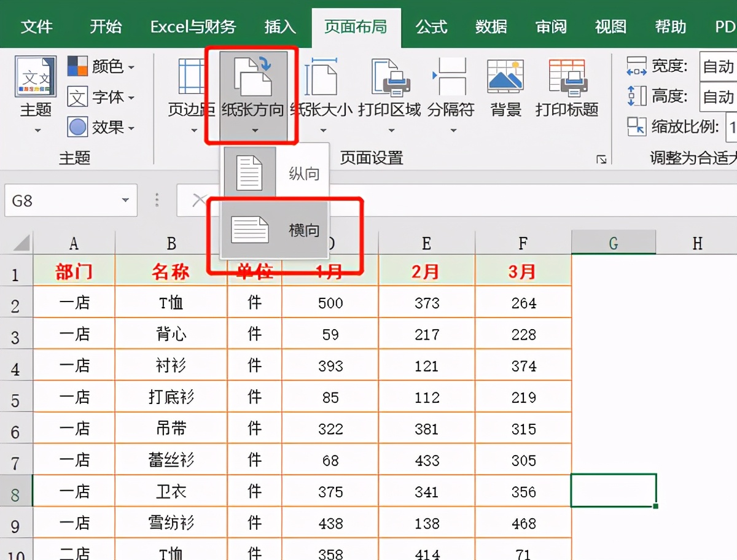Open the 页面设置 dialog launcher

coord(600,158)
